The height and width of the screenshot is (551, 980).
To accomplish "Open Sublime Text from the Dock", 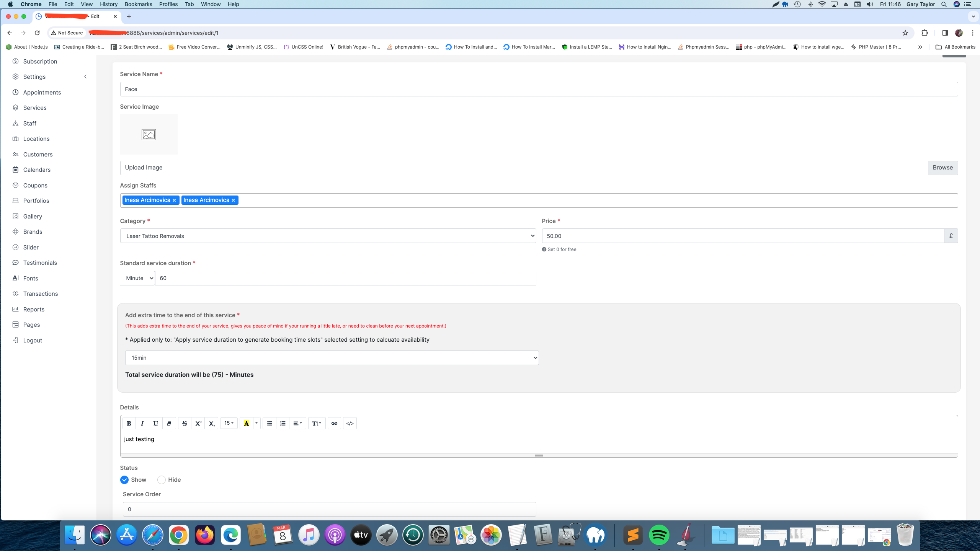I will pos(633,535).
